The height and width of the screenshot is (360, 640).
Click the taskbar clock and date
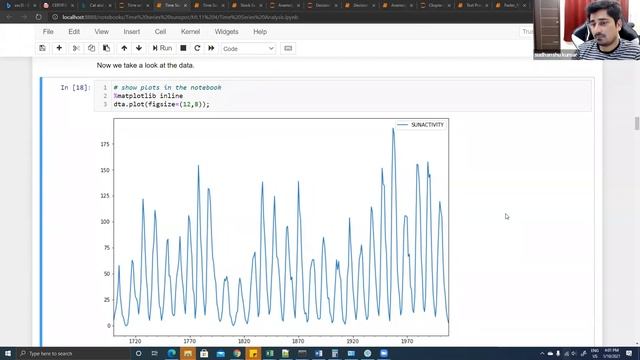tap(611, 353)
